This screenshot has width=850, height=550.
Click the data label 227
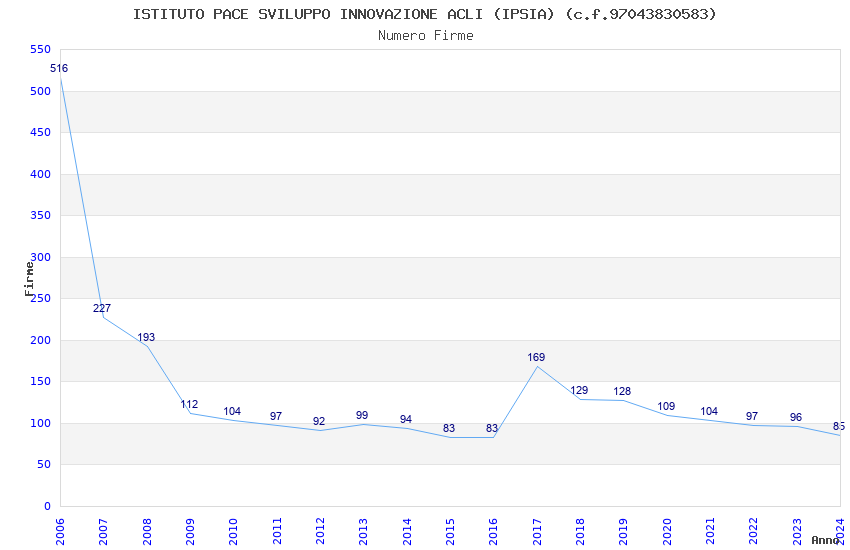click(102, 308)
